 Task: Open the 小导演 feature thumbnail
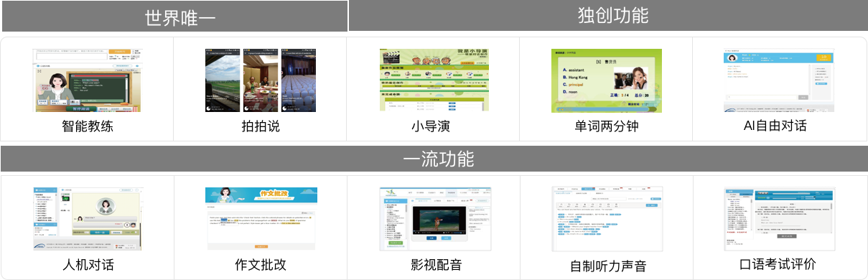coord(434,80)
